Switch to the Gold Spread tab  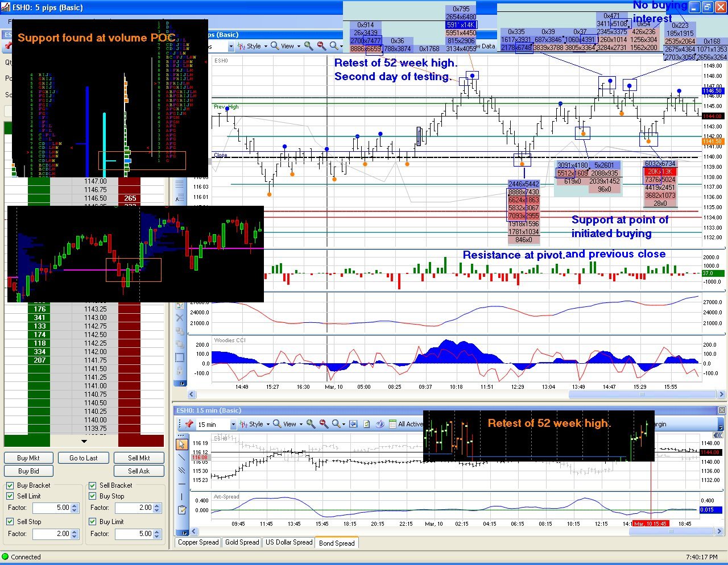(x=242, y=542)
